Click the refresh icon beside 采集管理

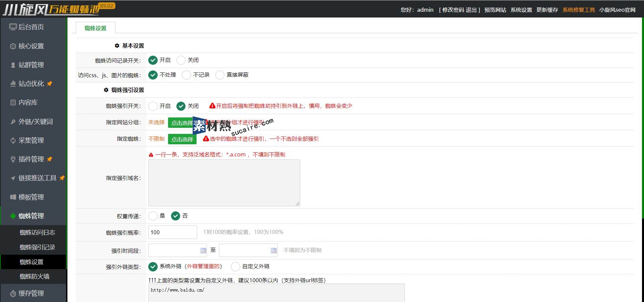[x=13, y=141]
